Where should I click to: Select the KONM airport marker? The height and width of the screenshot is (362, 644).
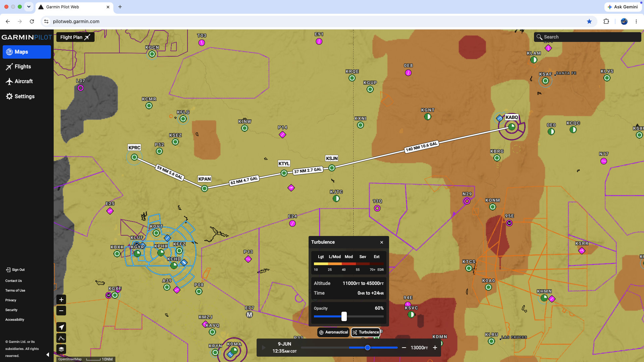492,207
